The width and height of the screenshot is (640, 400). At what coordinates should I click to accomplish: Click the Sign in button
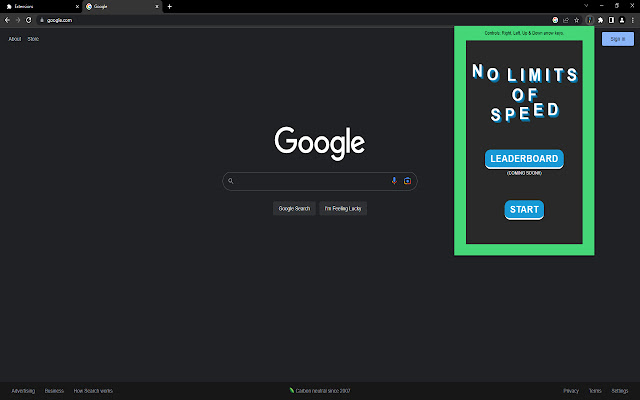(618, 39)
